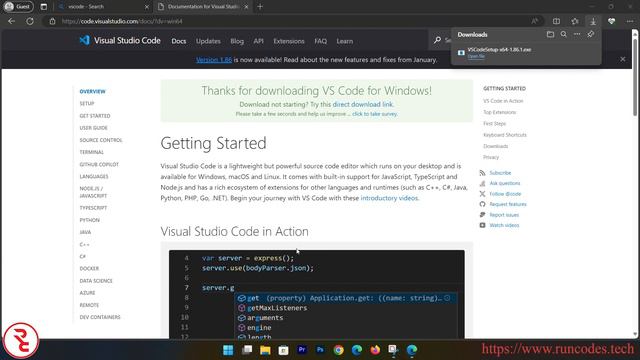Launch Google Chrome from taskbar
Viewport: 640px width, 360px height.
coord(338,350)
